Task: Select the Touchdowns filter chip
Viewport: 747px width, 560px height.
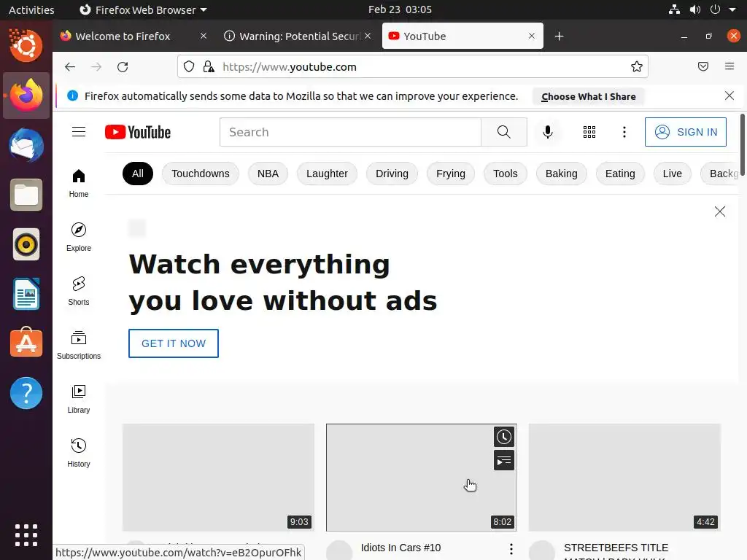Action: coord(201,174)
